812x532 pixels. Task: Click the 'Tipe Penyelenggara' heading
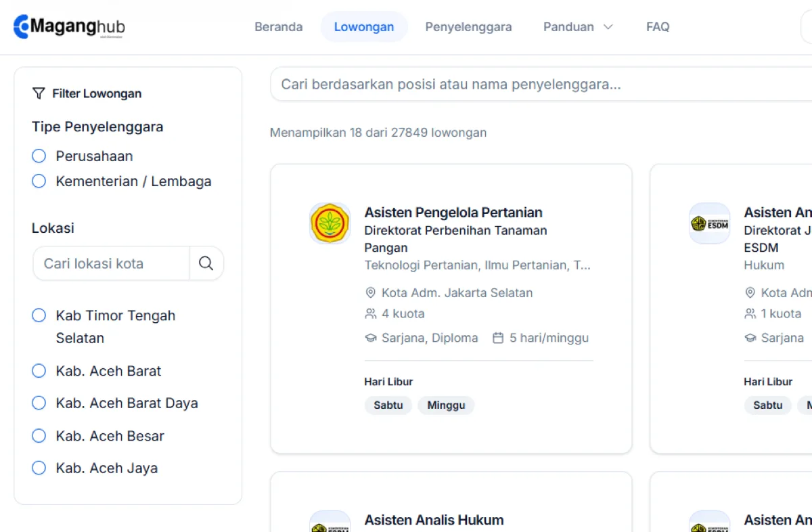[x=97, y=127]
